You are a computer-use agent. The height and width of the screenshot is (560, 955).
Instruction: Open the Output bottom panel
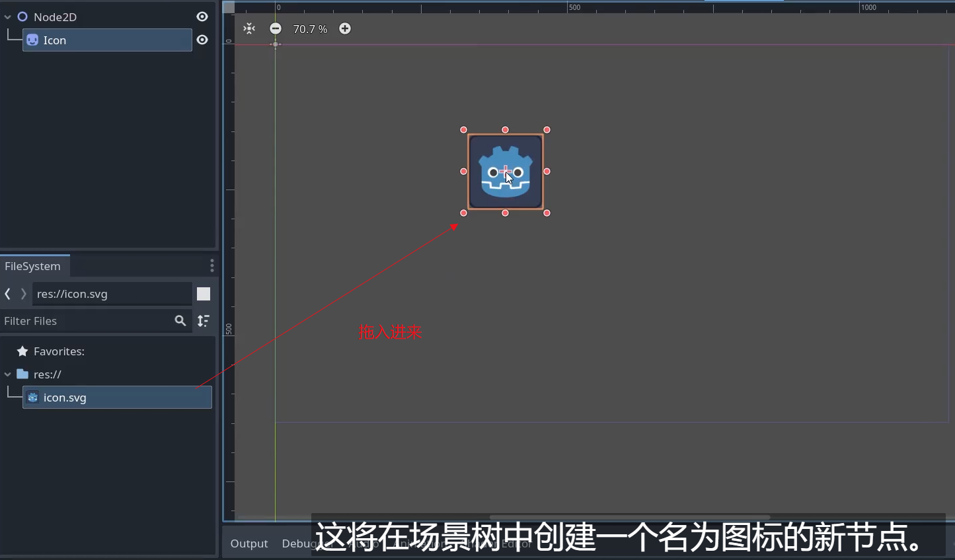pyautogui.click(x=249, y=543)
